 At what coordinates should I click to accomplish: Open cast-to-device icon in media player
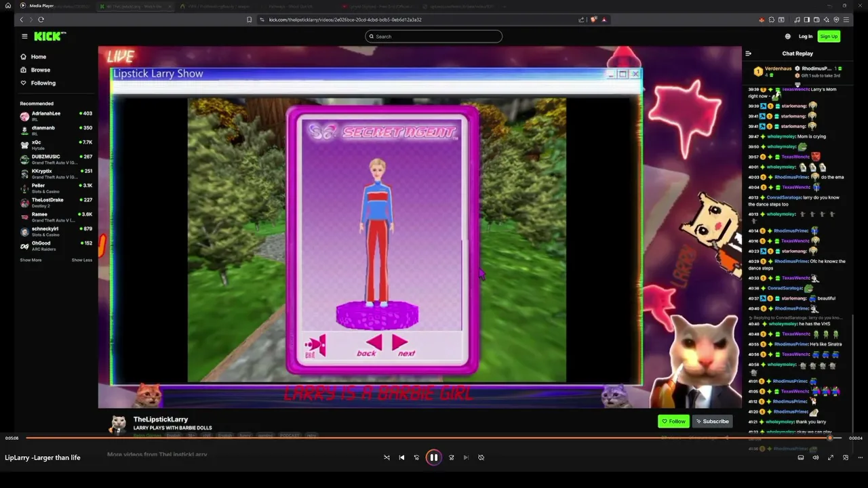pos(800,457)
